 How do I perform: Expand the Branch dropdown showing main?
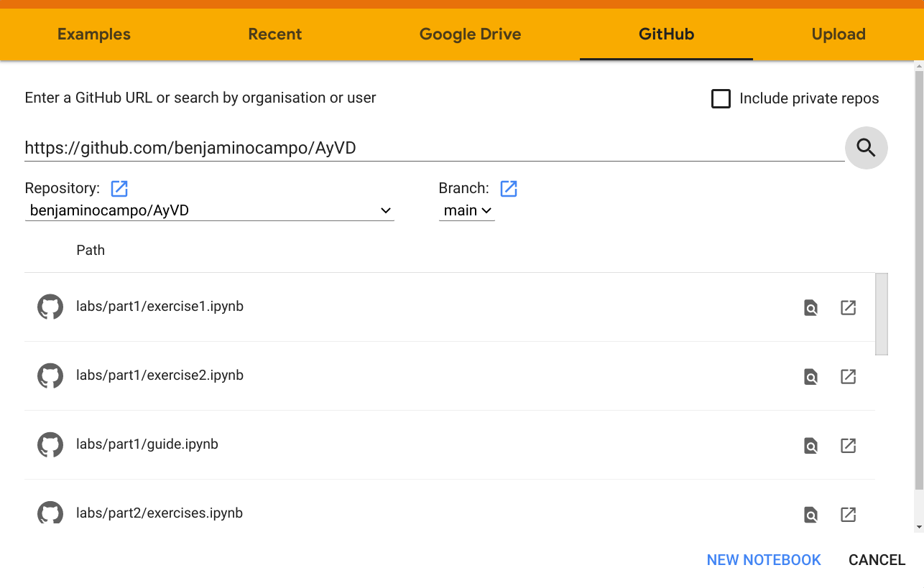pos(467,210)
